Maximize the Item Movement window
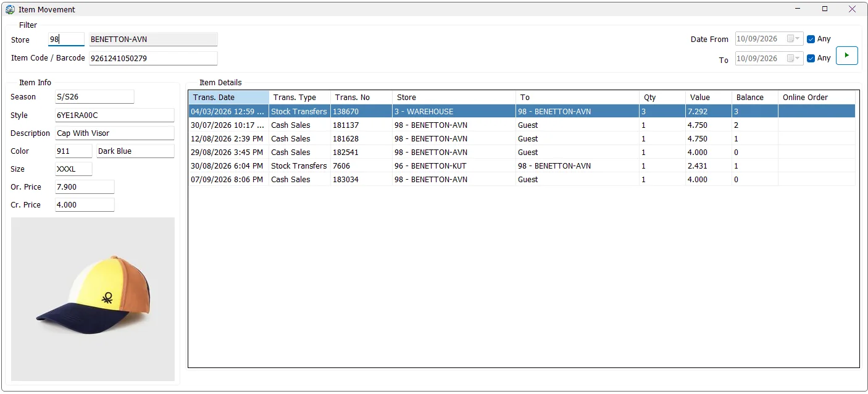Image resolution: width=868 pixels, height=394 pixels. [x=825, y=9]
